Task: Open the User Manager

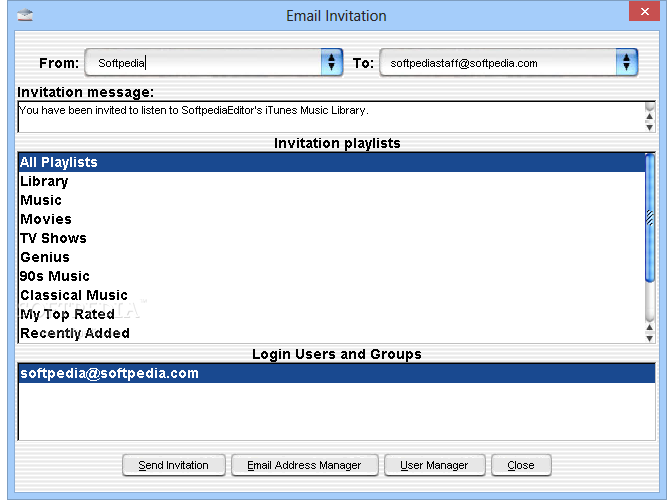Action: click(434, 465)
